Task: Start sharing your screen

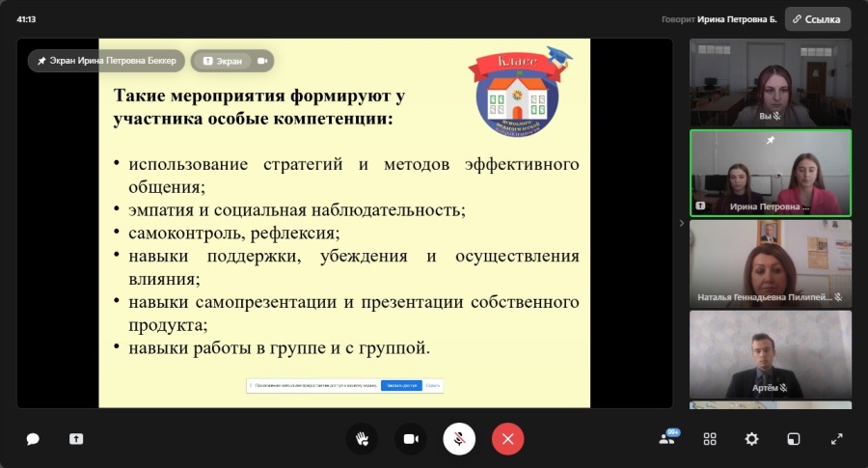Action: [x=76, y=439]
